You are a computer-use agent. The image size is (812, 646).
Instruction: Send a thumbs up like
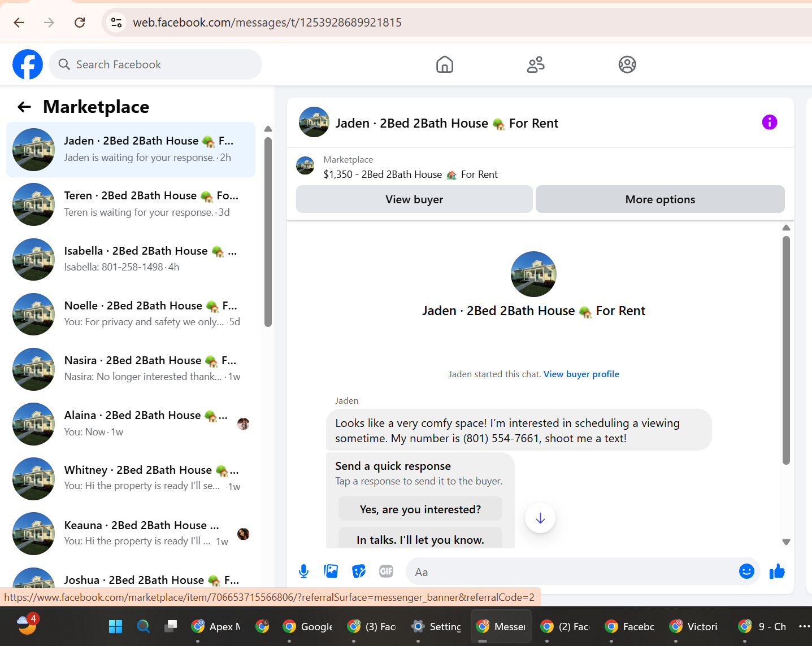point(777,571)
